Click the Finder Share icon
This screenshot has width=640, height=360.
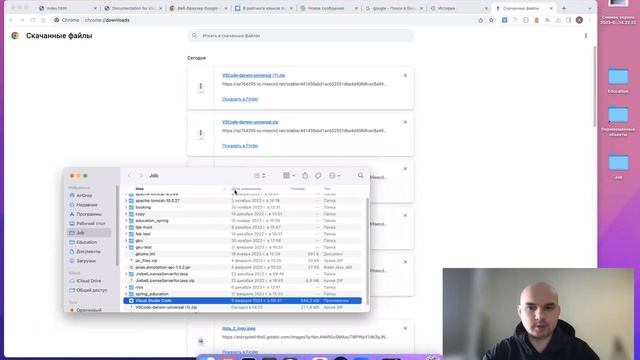[305, 176]
